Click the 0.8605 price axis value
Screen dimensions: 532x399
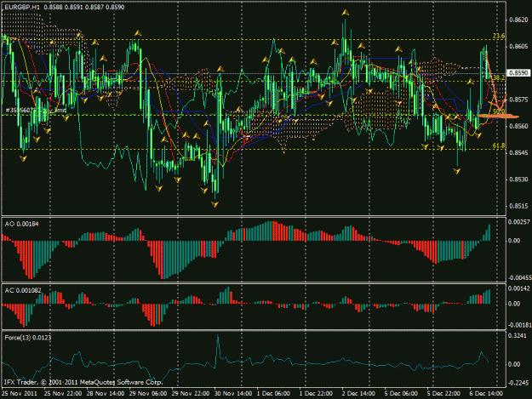pyautogui.click(x=518, y=47)
